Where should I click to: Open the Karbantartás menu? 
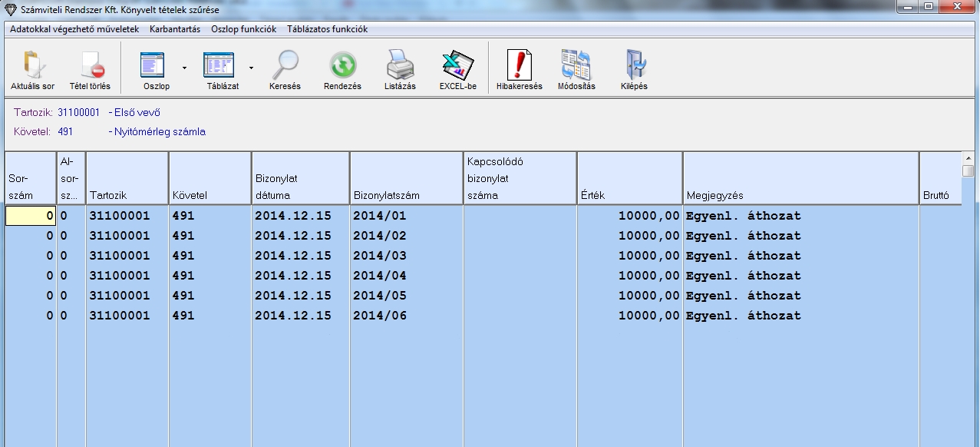point(175,29)
